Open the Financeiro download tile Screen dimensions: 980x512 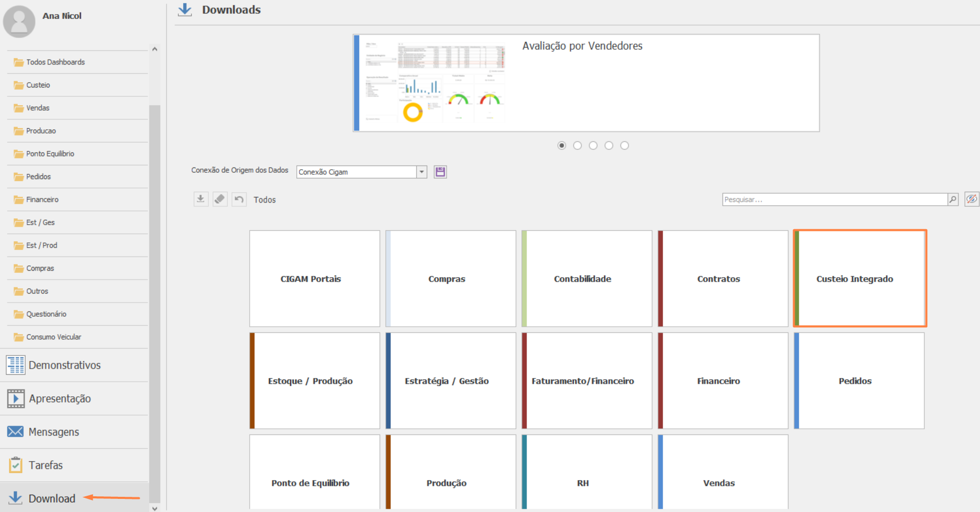click(x=723, y=381)
